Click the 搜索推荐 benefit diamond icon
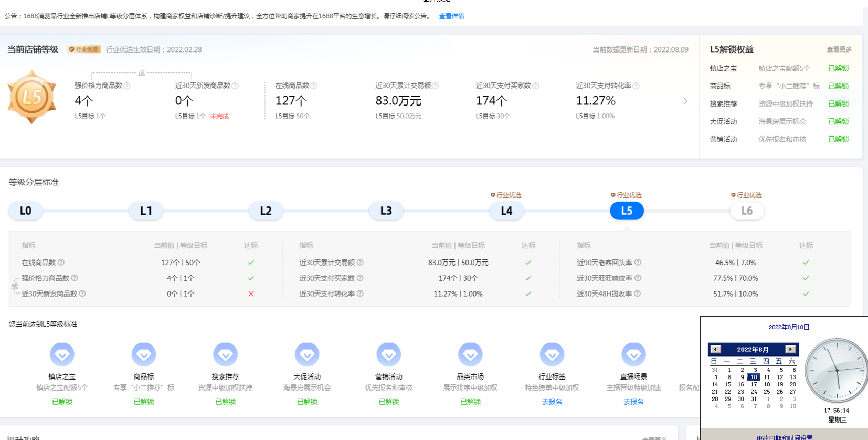 coord(225,354)
